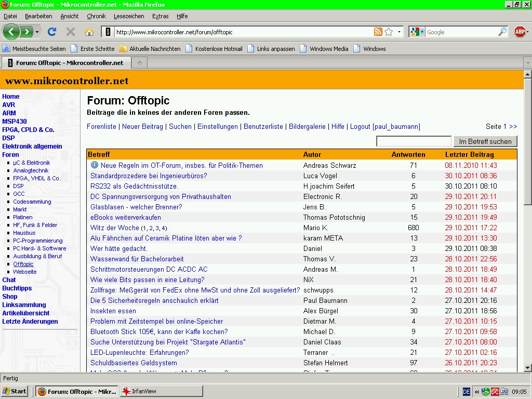Expand the search engine selector dropdown
The image size is (532, 399).
tap(422, 32)
